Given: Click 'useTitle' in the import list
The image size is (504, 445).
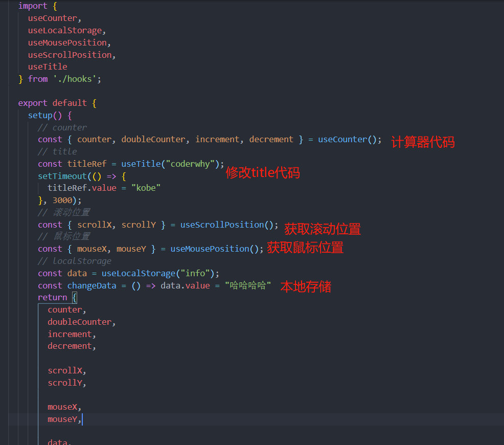Looking at the screenshot, I should (48, 67).
